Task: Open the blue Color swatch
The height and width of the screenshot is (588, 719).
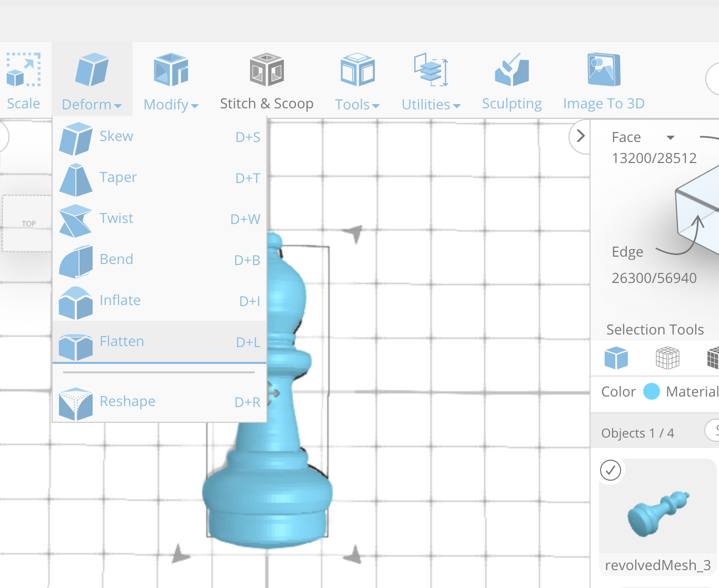Action: click(652, 391)
